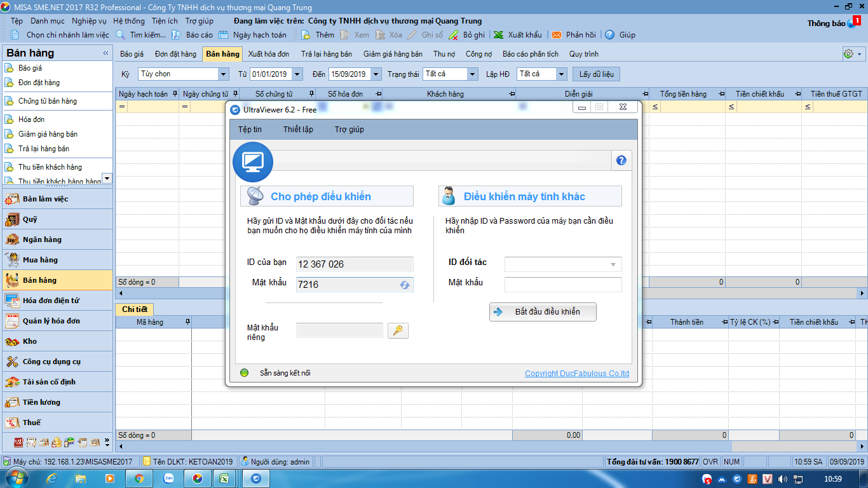Open the Giúp help icon
Viewport: 868px width, 488px height.
point(620,35)
